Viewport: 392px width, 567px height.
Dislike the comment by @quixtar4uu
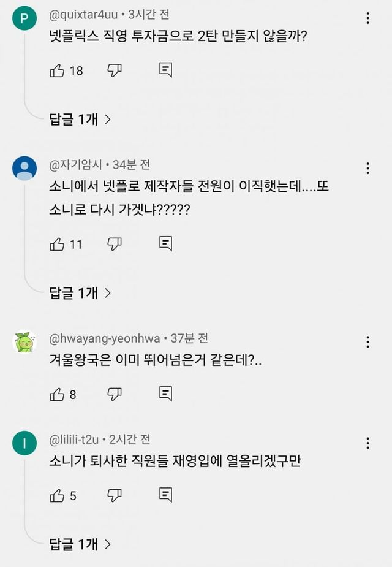(115, 70)
